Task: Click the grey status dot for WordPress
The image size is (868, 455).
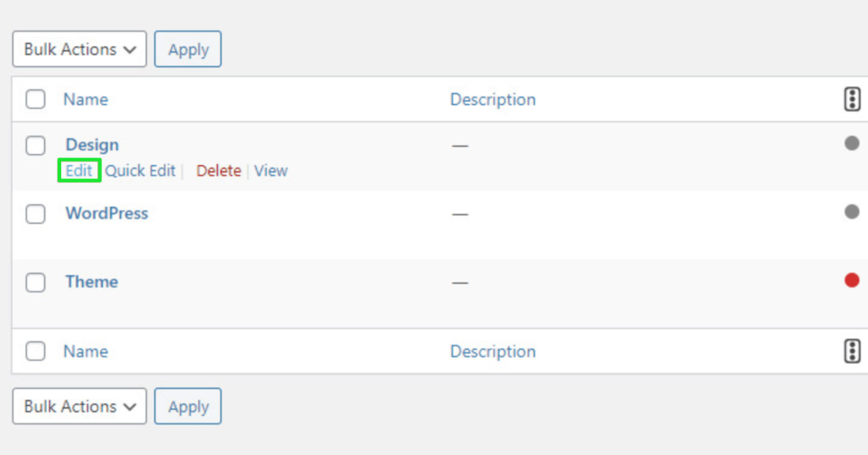Action: click(852, 212)
